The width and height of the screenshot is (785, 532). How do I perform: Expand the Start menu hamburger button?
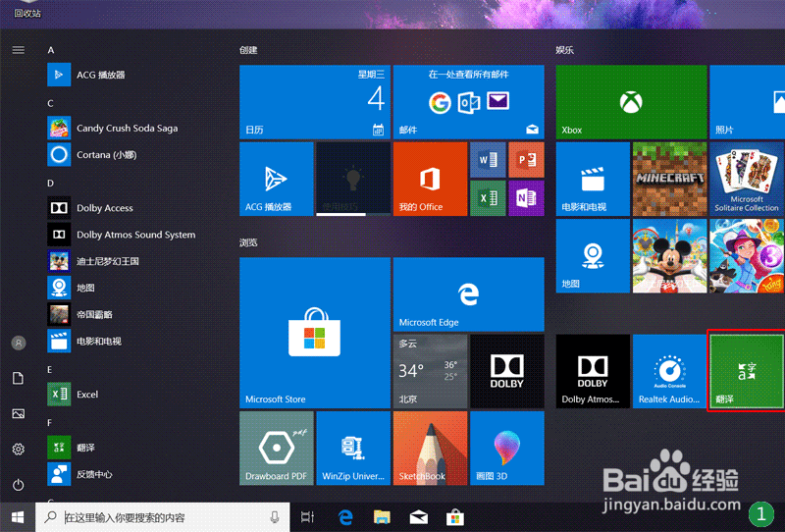[x=19, y=50]
